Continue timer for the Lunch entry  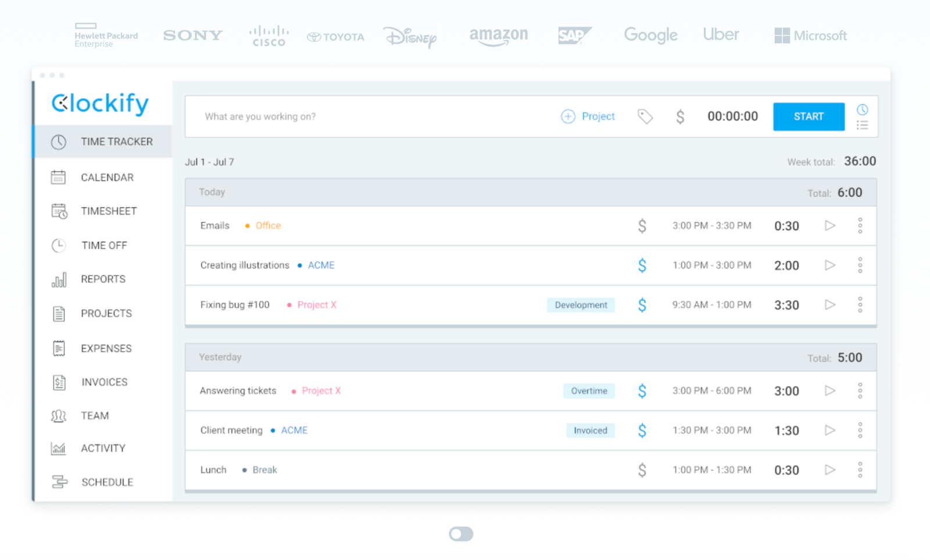(830, 469)
